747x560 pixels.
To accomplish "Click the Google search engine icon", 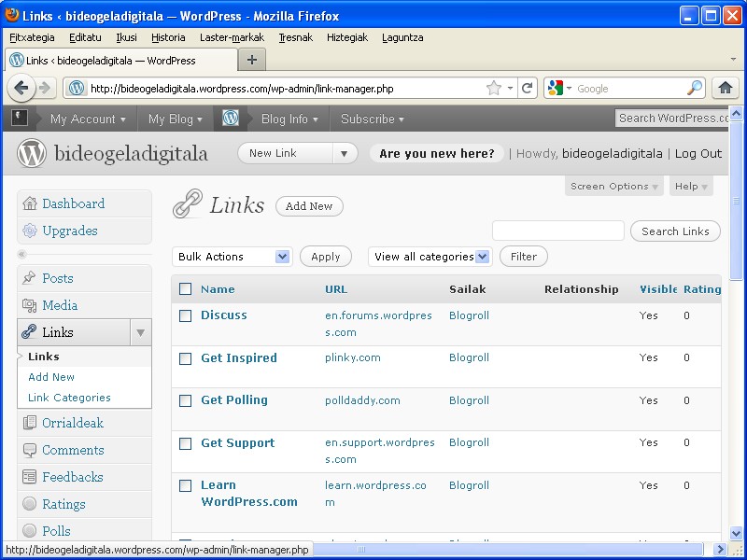I will coord(556,88).
